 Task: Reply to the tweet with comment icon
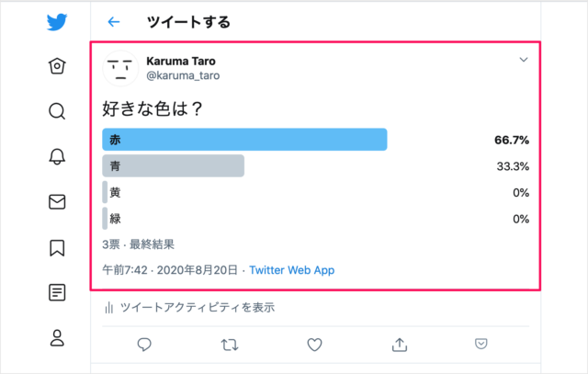point(144,345)
